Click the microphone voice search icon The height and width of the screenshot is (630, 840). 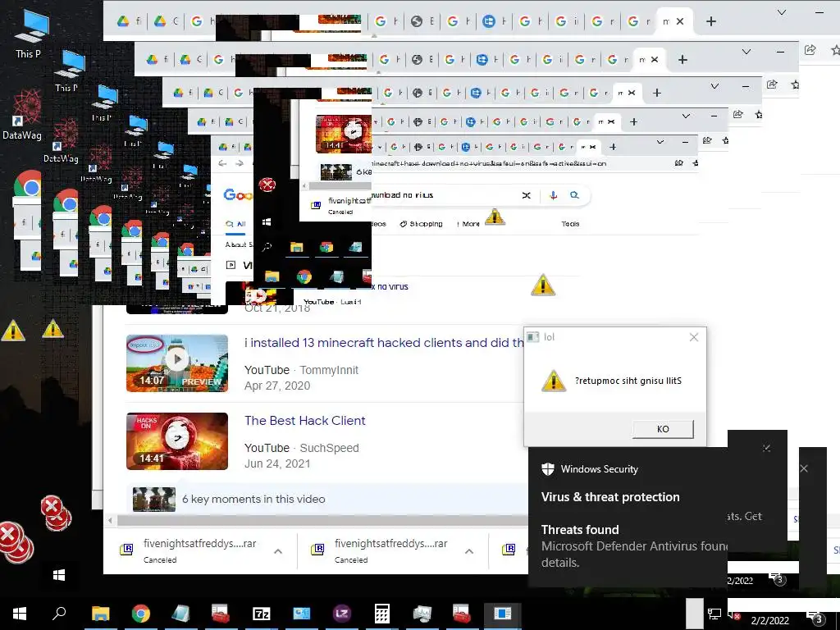(x=553, y=195)
